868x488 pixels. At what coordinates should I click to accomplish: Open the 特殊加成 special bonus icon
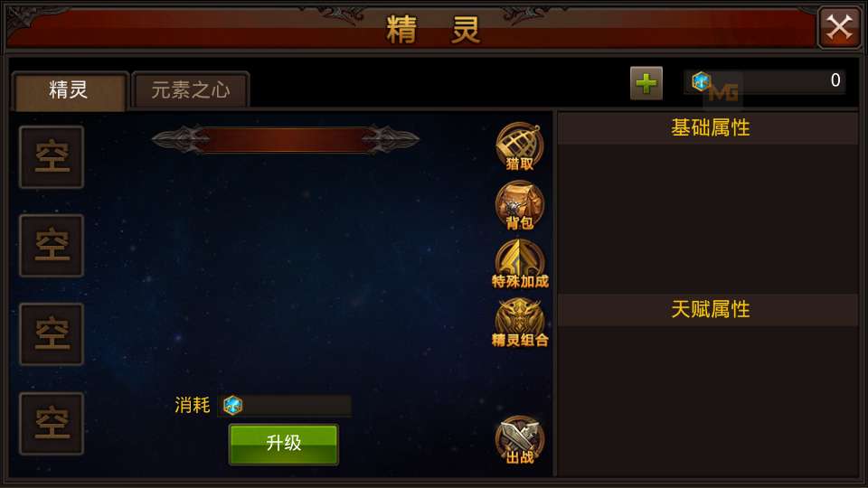(x=520, y=264)
